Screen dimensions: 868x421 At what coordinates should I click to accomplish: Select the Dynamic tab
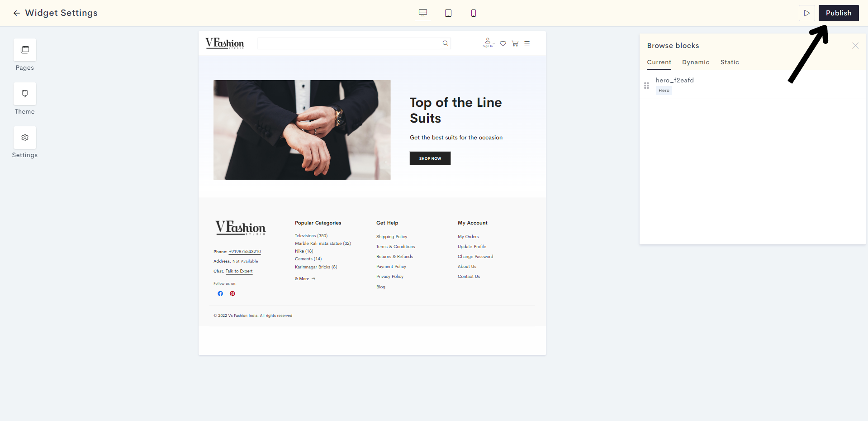click(696, 62)
